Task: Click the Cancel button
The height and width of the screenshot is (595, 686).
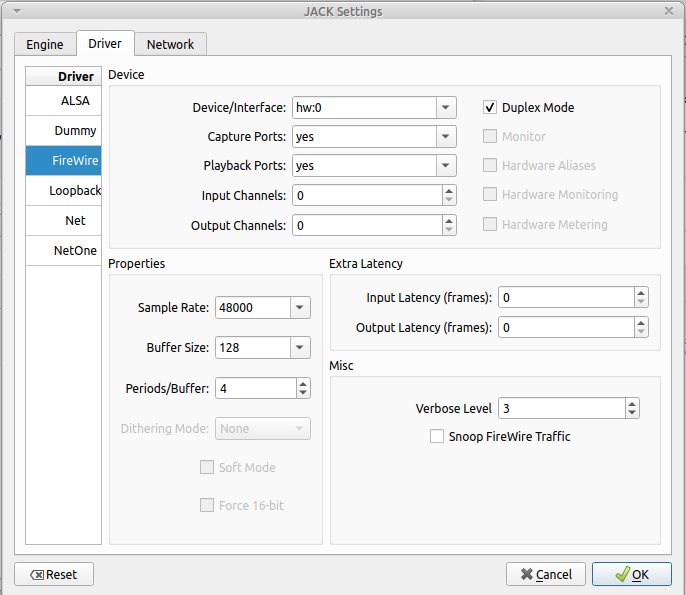Action: pos(546,574)
